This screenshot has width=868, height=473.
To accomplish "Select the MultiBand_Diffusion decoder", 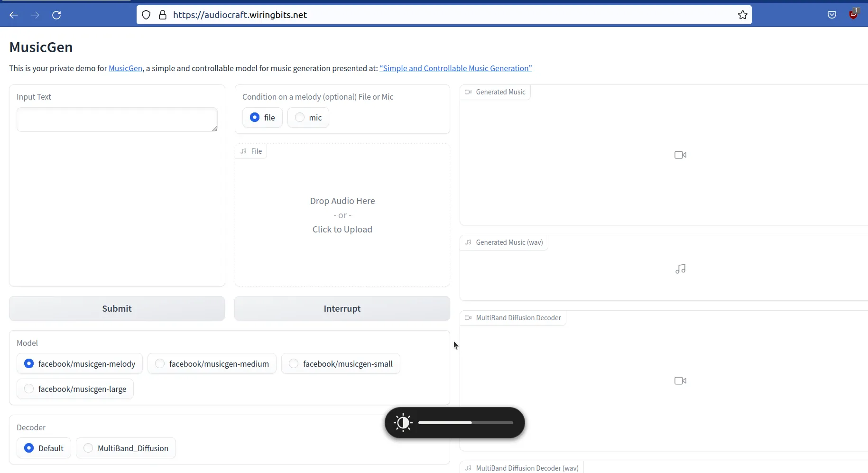I will click(126, 448).
